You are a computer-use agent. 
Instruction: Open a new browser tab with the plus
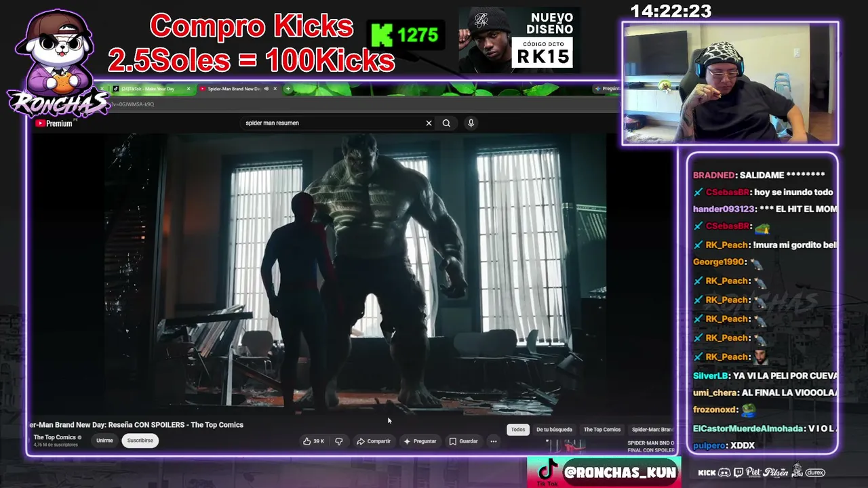(x=288, y=89)
